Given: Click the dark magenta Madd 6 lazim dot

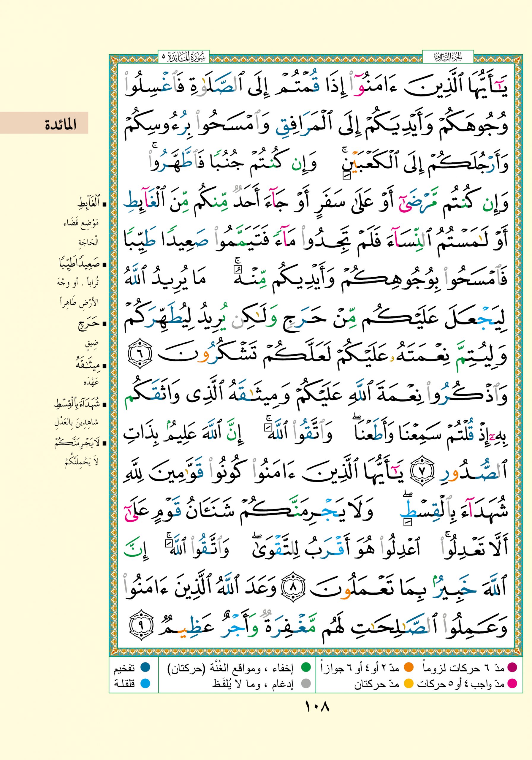Looking at the screenshot, I should [x=512, y=668].
